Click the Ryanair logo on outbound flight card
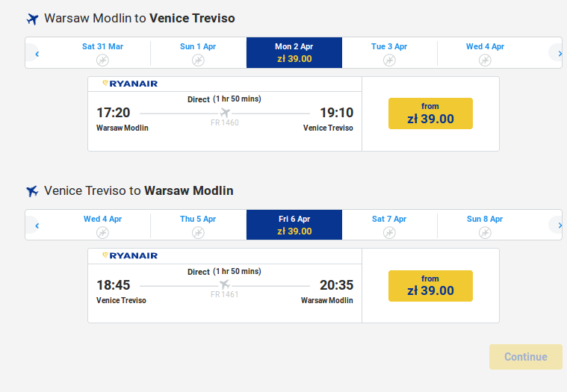The width and height of the screenshot is (567, 392). [130, 84]
